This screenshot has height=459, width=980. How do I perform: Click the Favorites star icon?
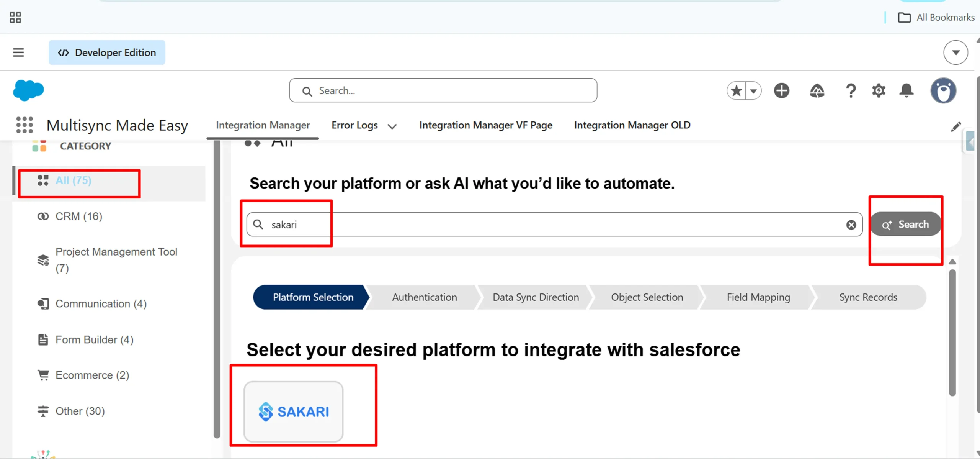pos(736,91)
